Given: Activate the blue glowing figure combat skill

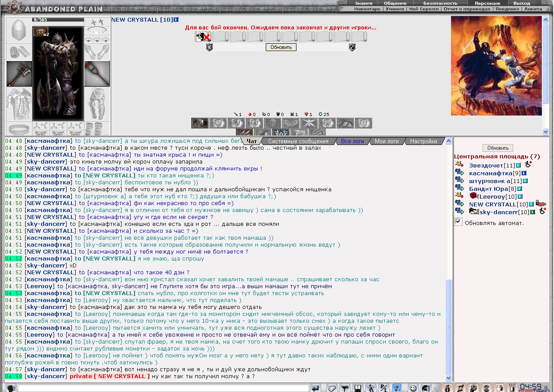Looking at the screenshot, I should [x=281, y=132].
